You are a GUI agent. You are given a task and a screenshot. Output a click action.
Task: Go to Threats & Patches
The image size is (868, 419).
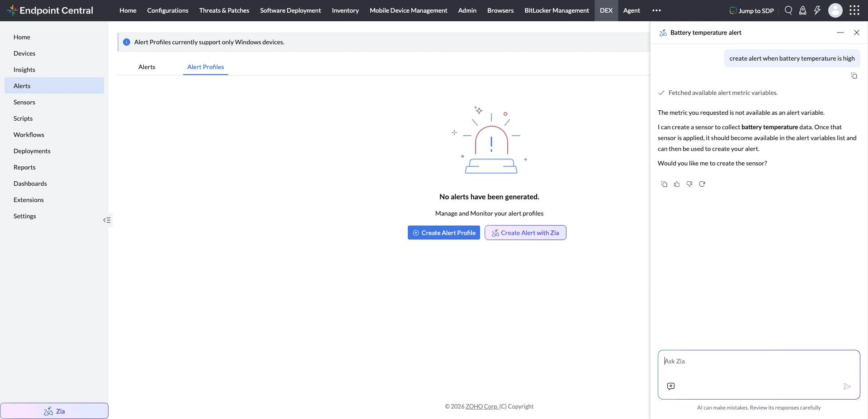click(224, 10)
